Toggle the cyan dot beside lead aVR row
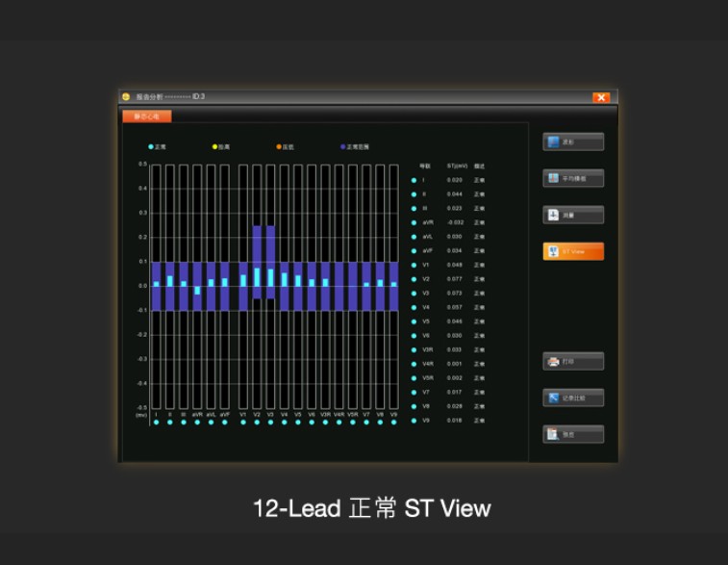 (x=414, y=223)
